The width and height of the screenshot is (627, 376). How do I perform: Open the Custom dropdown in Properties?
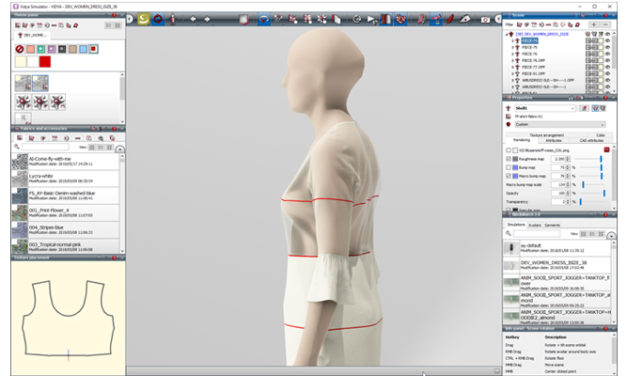coord(560,124)
